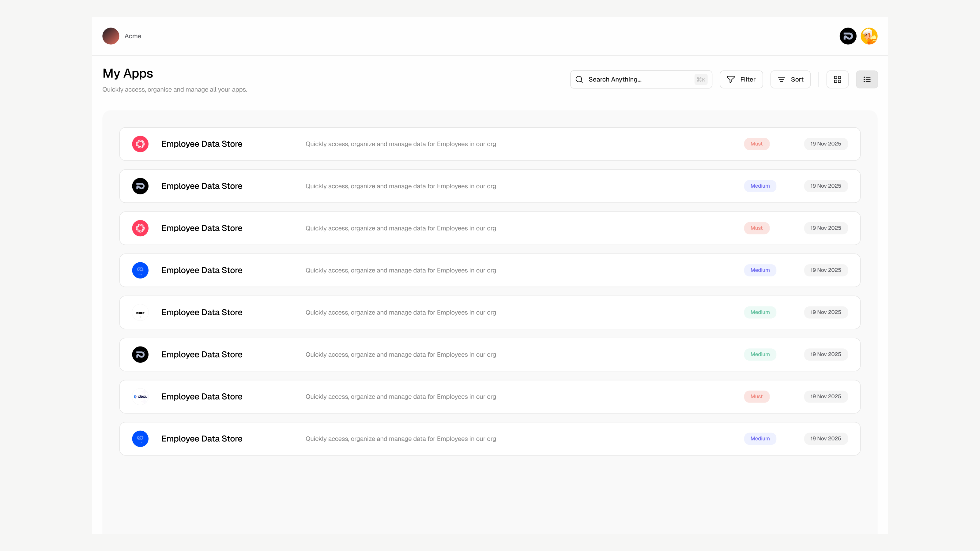Click the Must tag in first row

(x=756, y=144)
